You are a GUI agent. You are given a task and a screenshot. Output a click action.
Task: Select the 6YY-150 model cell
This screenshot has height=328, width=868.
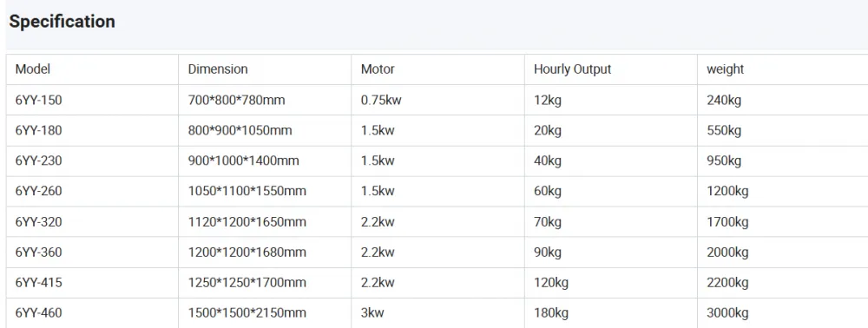coord(93,100)
